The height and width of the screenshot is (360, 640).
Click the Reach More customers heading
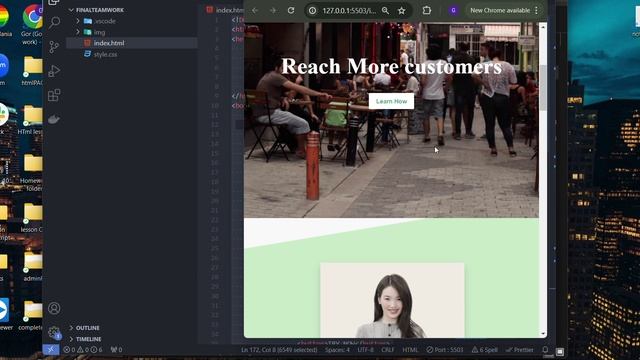tap(391, 66)
